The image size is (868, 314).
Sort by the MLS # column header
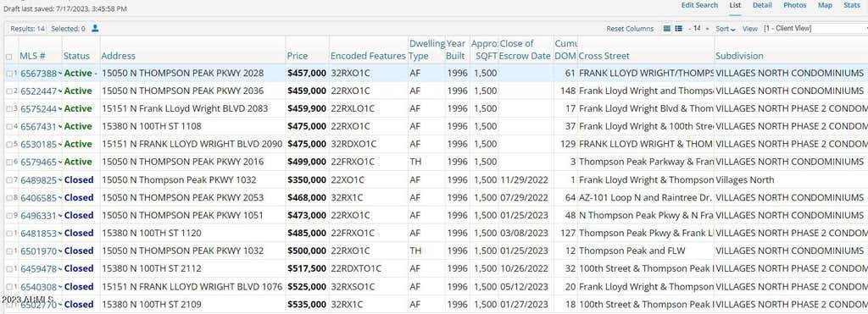tap(33, 56)
